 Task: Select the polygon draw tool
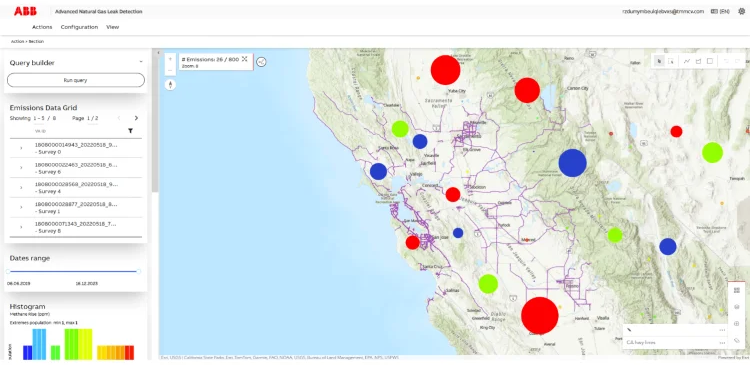tap(698, 61)
